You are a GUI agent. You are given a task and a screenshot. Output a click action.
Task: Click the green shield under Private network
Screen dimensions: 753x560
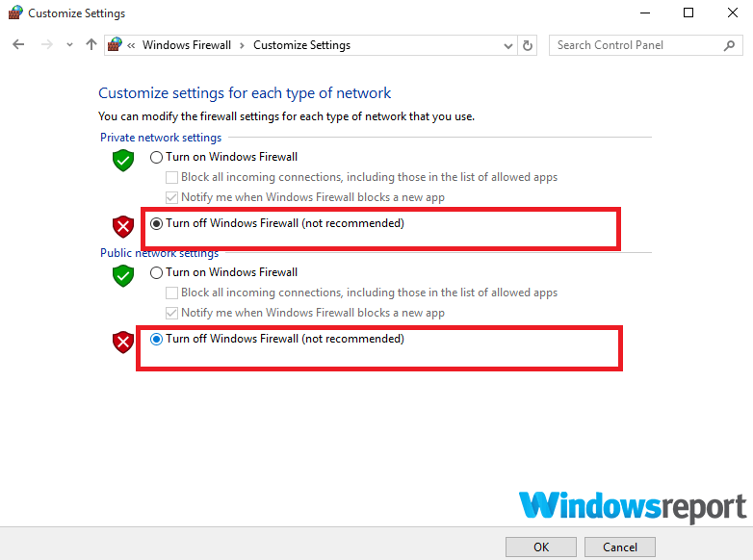pyautogui.click(x=123, y=160)
